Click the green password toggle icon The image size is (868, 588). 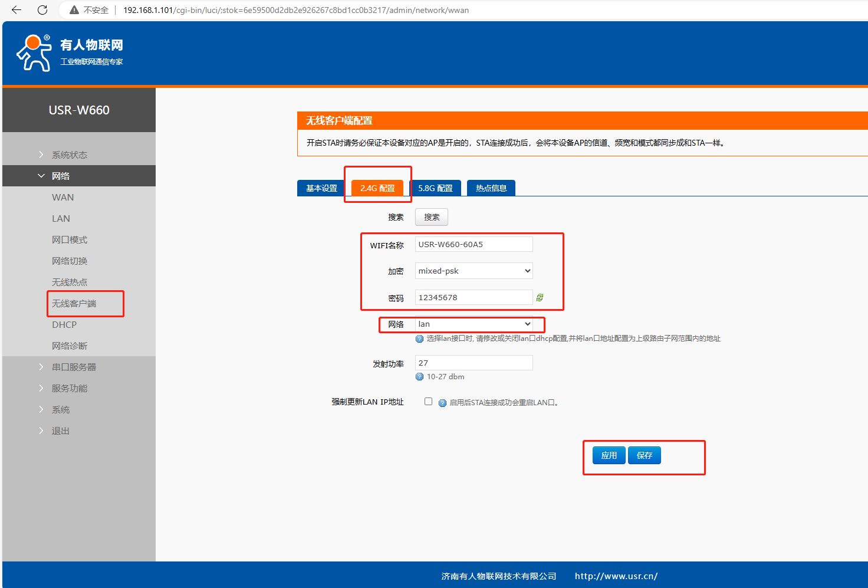point(540,298)
